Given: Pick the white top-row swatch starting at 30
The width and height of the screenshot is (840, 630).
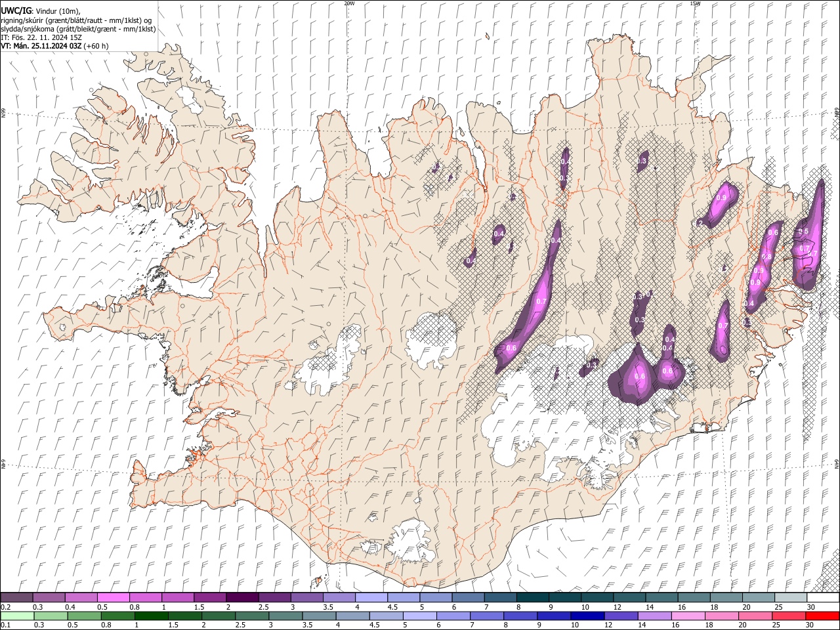Looking at the screenshot, I should coord(823,598).
